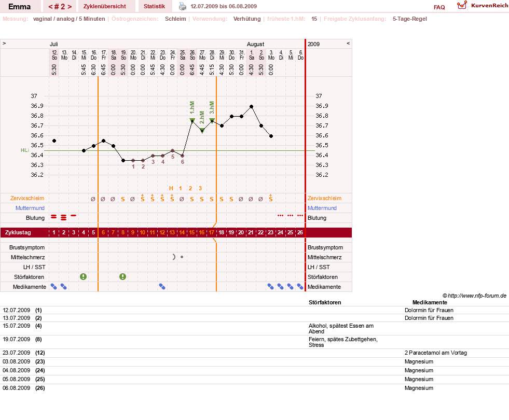509x420 pixels.
Task: Click the 2.hM green triangle marker
Action: tap(202, 131)
